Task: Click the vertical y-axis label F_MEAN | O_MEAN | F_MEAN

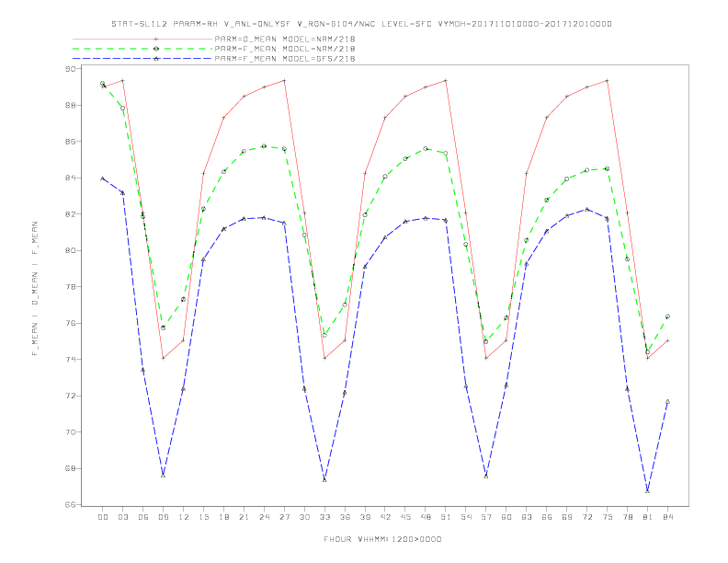Action: [35, 289]
